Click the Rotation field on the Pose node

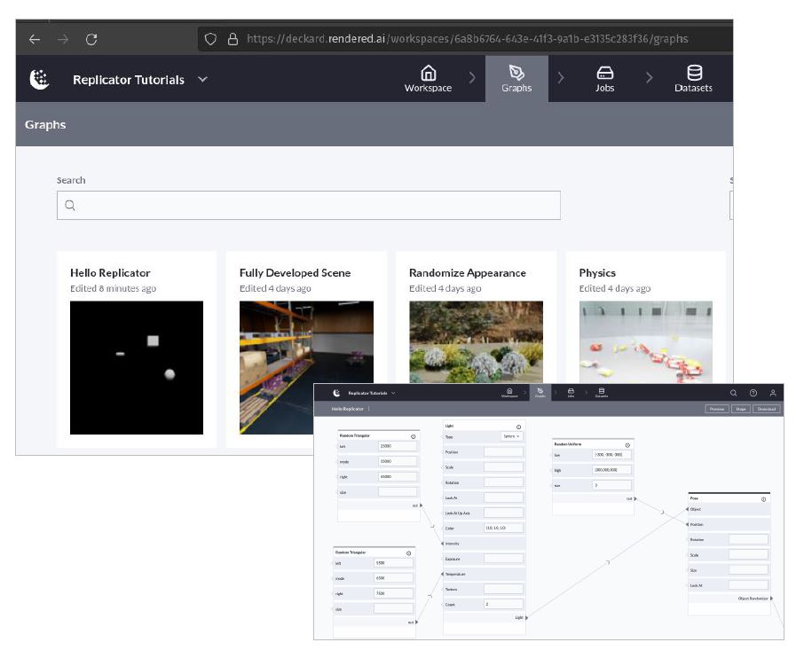click(748, 539)
